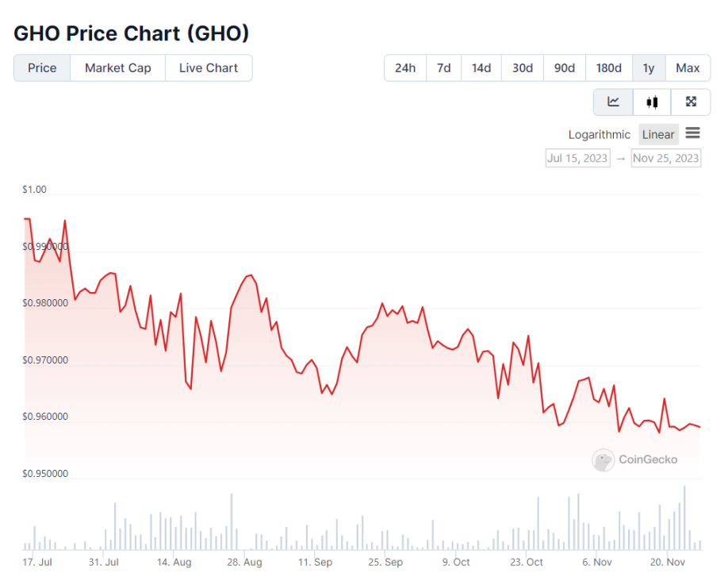Toggle the 1y timeframe selection

(x=649, y=68)
